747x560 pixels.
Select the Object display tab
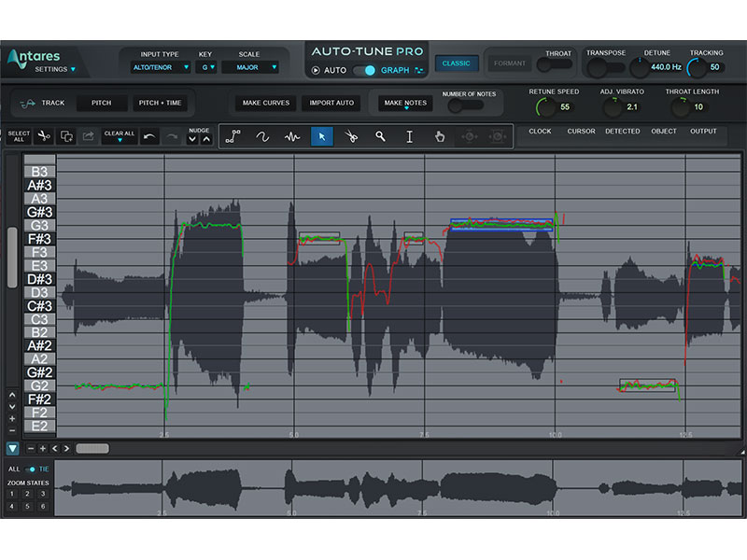click(664, 132)
